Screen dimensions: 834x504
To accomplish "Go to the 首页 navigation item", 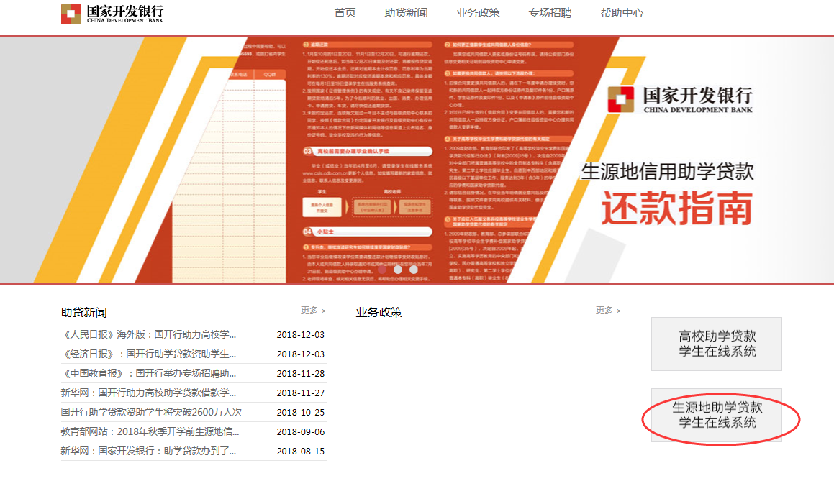I will (x=345, y=13).
